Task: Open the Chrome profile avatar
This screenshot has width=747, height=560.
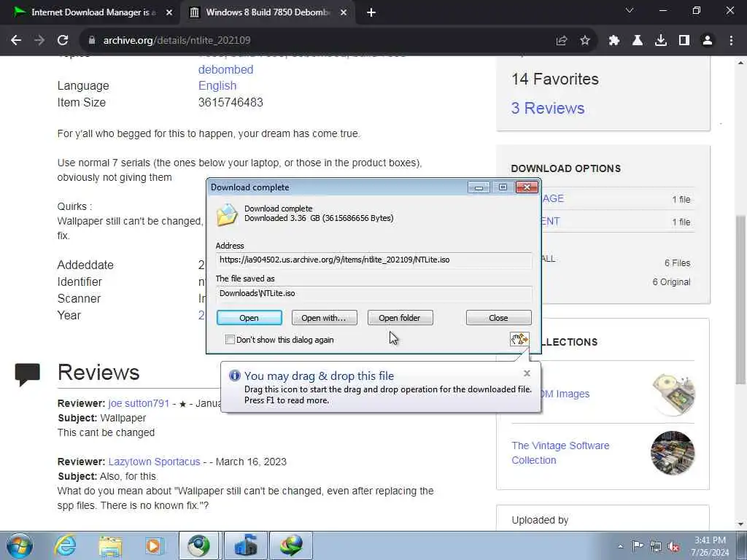Action: [708, 41]
